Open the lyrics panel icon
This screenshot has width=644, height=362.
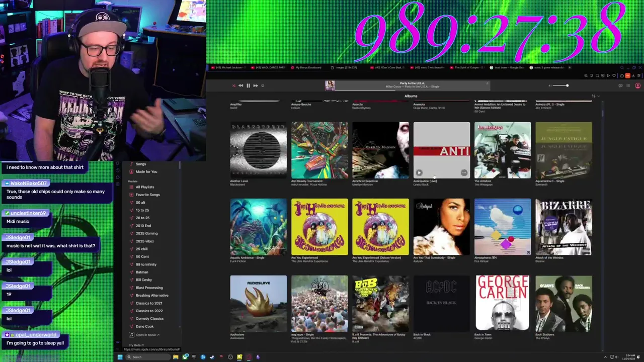[x=620, y=85]
